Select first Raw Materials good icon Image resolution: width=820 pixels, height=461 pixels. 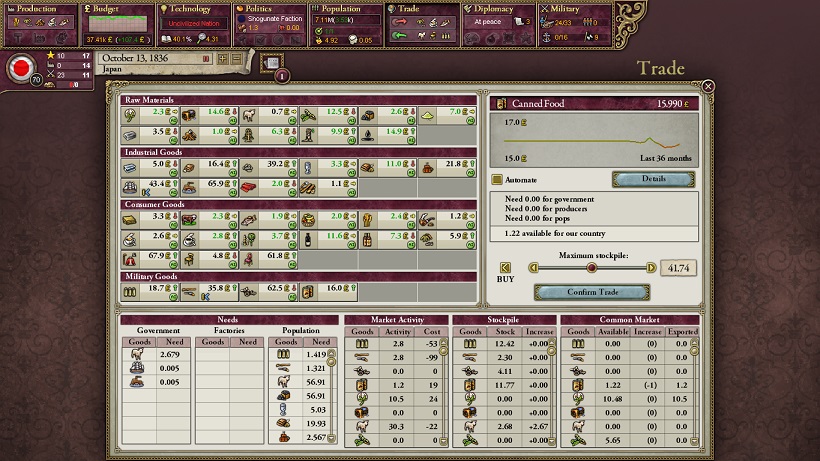[x=132, y=114]
